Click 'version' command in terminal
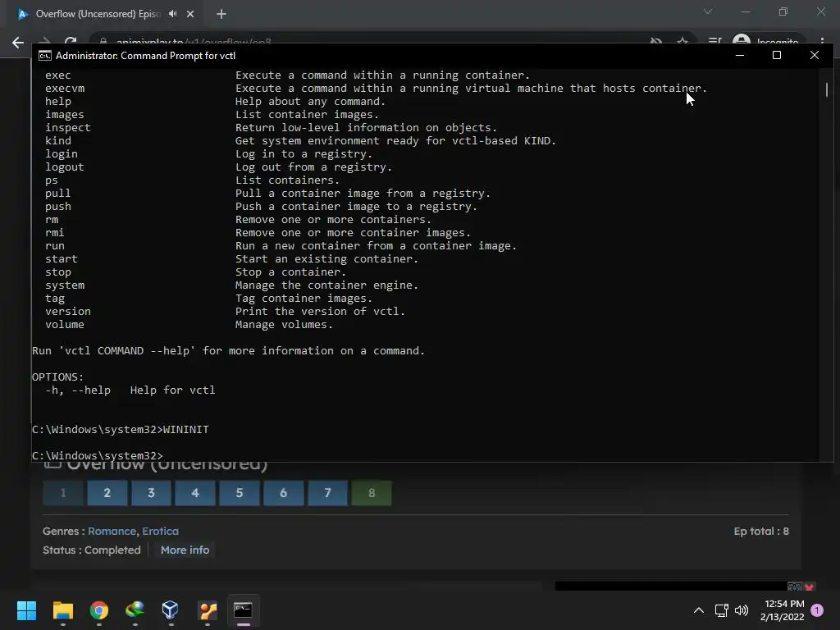The width and height of the screenshot is (840, 630). pos(68,312)
